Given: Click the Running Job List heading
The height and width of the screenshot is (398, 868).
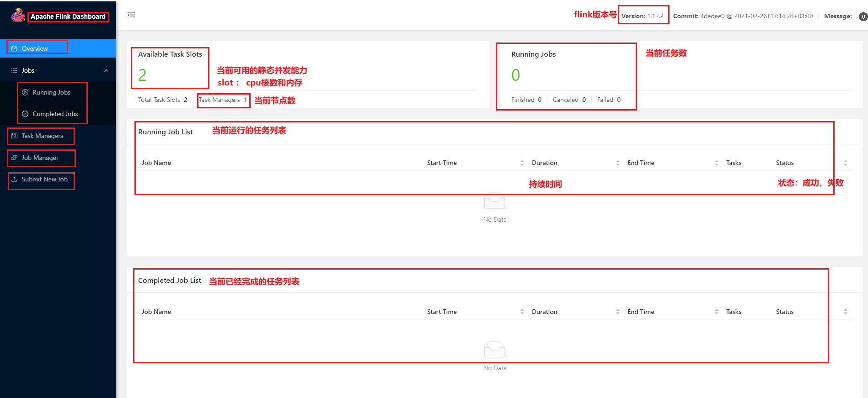Looking at the screenshot, I should [166, 132].
